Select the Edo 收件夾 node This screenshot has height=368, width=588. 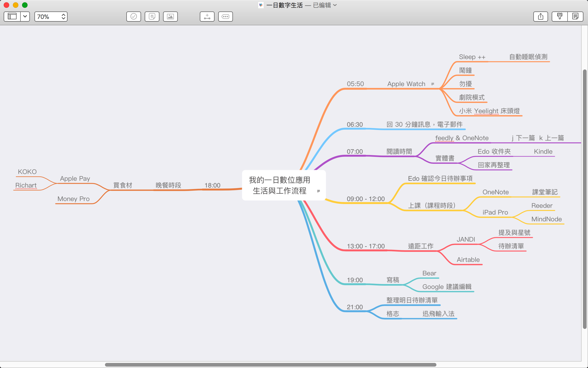pyautogui.click(x=494, y=152)
